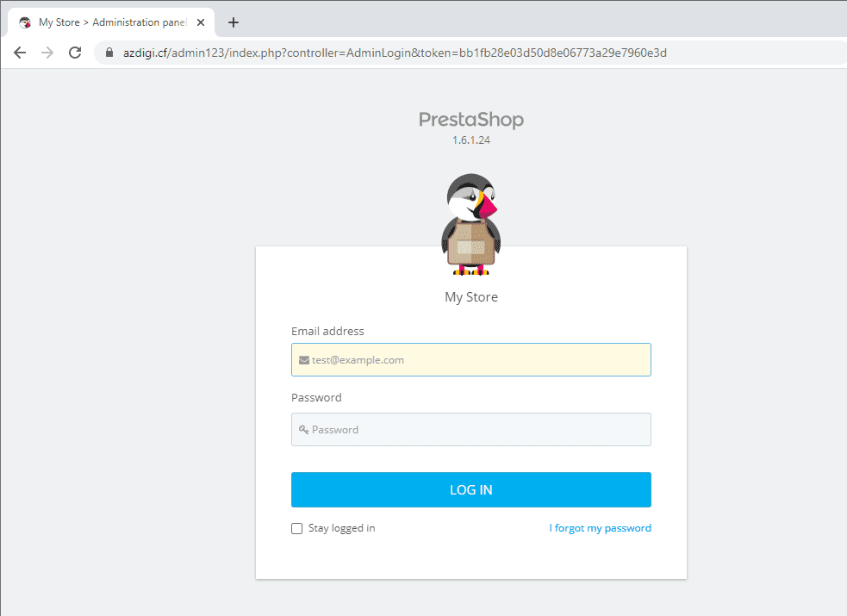Click the azdigi.cf URL address bar

tap(395, 53)
